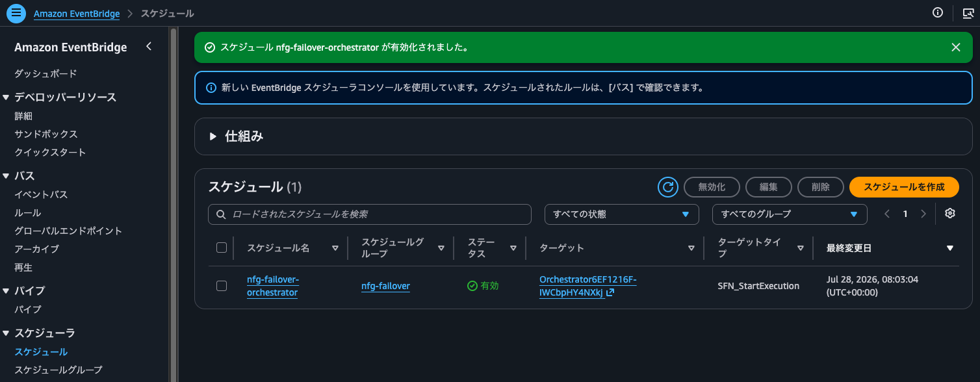Open the すべてのグループ filter dropdown

coord(790,214)
